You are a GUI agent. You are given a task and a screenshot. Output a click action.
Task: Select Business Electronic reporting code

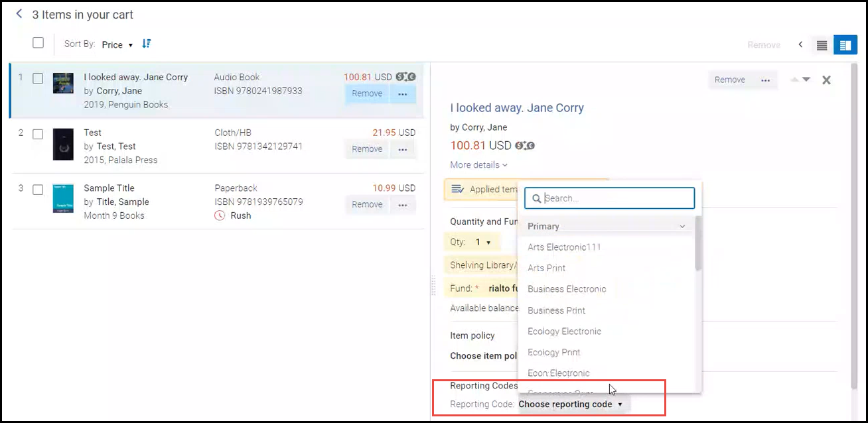point(567,289)
